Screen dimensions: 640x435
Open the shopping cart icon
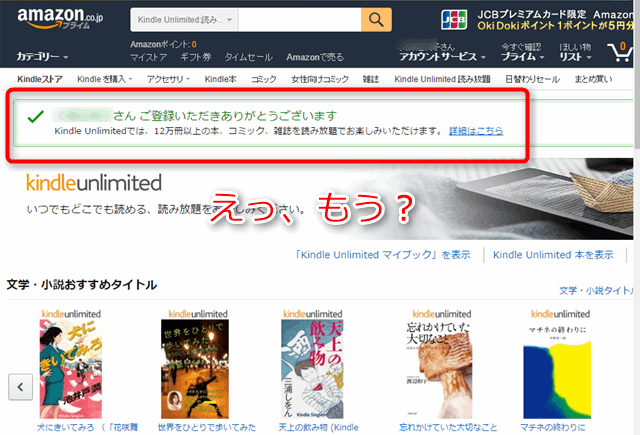pyautogui.click(x=620, y=52)
